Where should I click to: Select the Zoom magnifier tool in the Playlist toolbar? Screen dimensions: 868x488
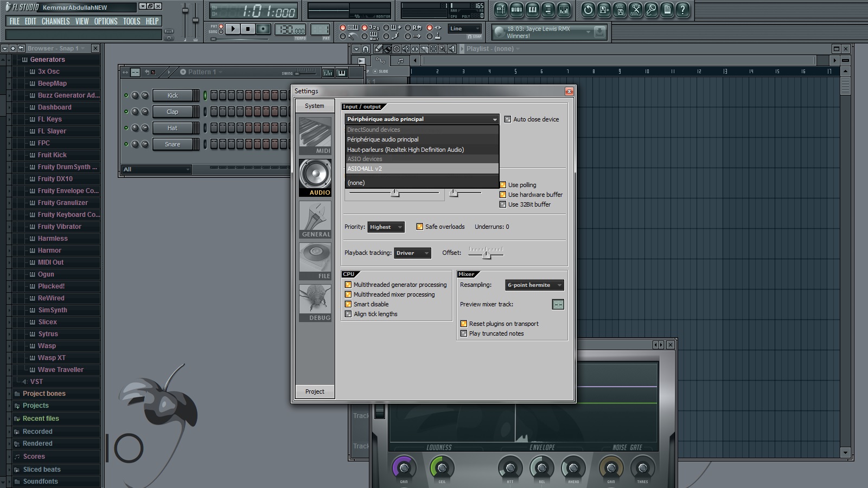[x=443, y=49]
